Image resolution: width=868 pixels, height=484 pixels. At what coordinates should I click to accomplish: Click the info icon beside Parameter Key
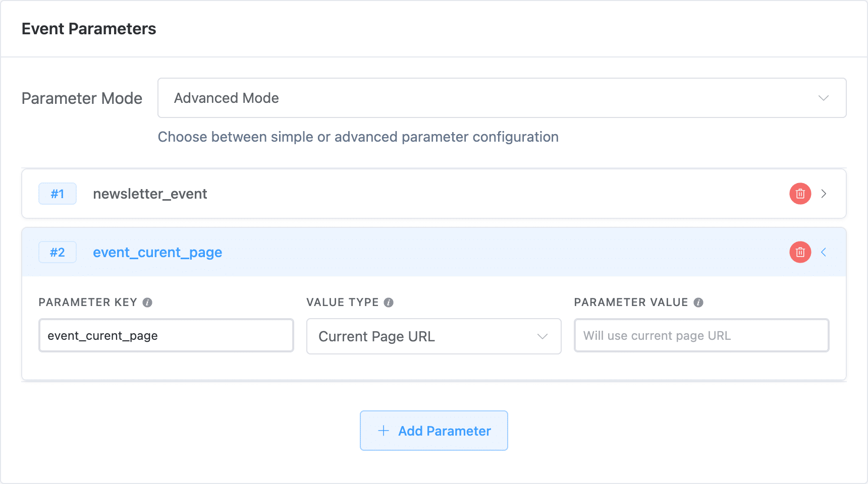coord(147,302)
